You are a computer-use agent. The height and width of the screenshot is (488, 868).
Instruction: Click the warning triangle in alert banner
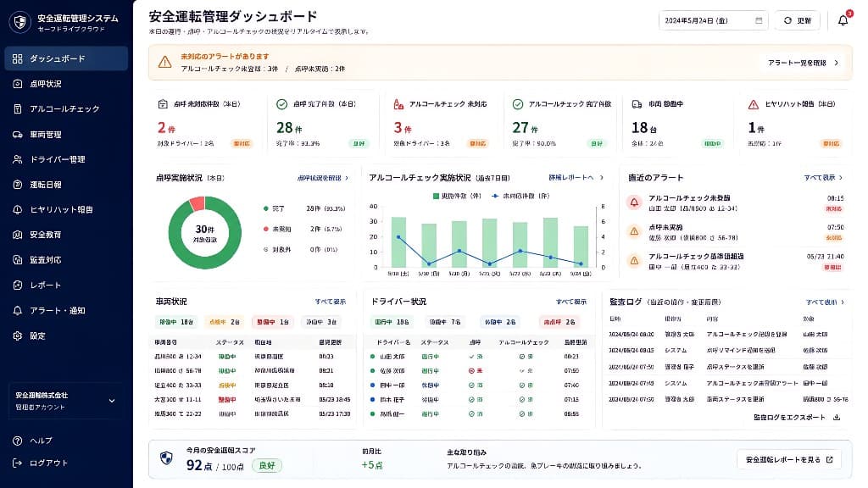coord(165,62)
